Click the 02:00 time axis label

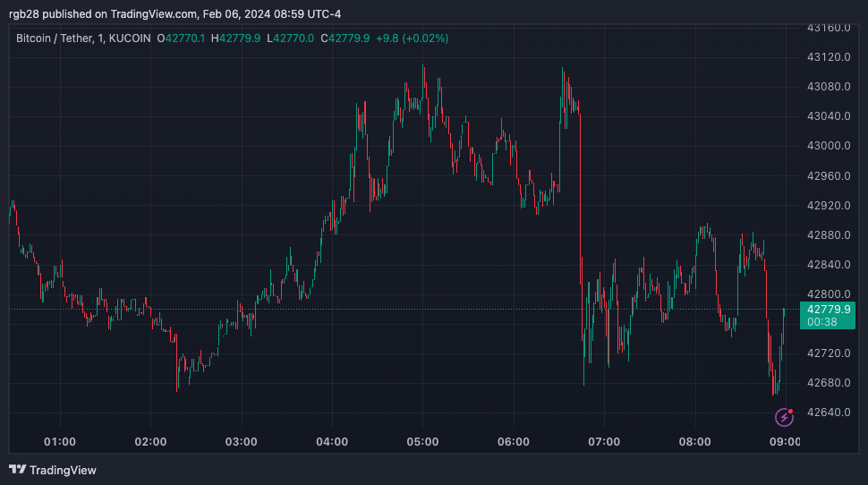coord(150,442)
